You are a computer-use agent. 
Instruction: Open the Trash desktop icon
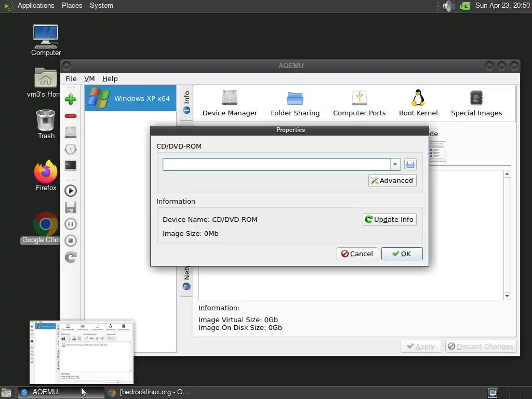pyautogui.click(x=46, y=125)
